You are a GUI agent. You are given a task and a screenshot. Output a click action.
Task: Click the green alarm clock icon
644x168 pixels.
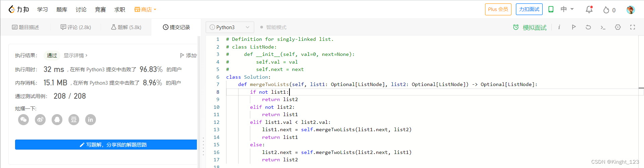516,27
